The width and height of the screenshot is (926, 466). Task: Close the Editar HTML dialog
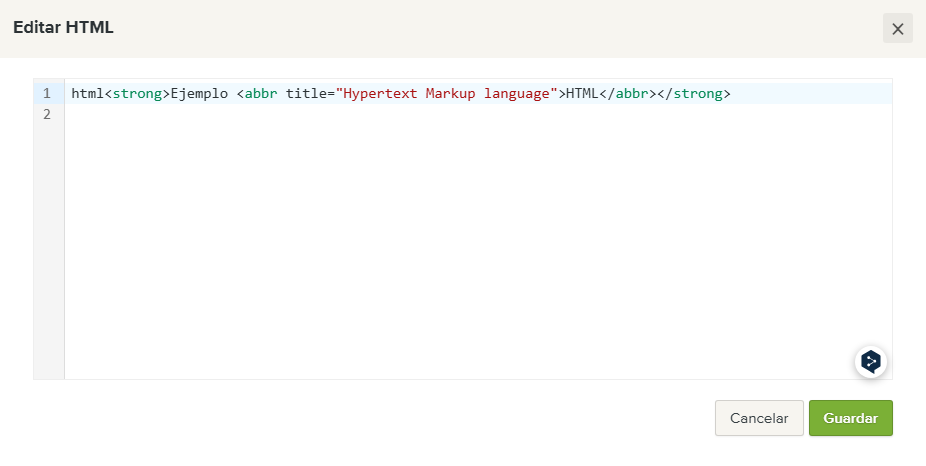(898, 28)
